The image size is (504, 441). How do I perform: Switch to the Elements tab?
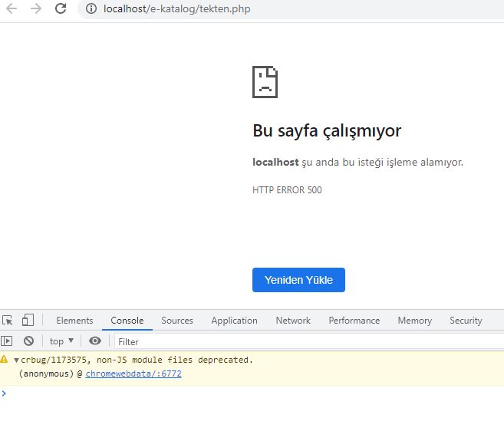click(x=74, y=321)
